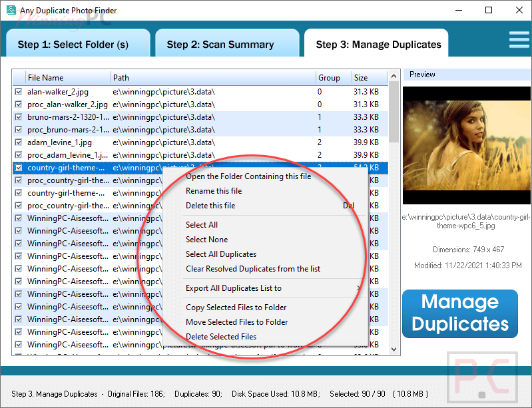The image size is (532, 408).
Task: Toggle the proc_adam_levine_1 checkbox
Action: pyautogui.click(x=19, y=155)
